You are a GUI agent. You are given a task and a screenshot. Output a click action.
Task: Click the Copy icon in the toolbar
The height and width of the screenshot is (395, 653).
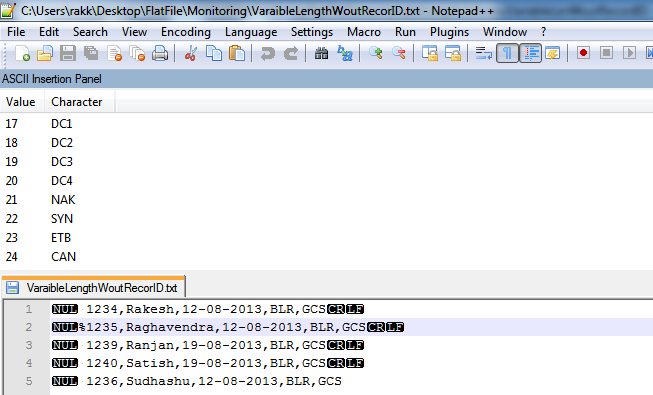click(x=214, y=53)
